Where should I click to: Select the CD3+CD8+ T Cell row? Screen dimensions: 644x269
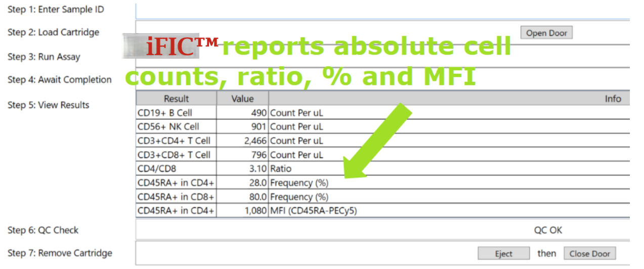click(383, 155)
